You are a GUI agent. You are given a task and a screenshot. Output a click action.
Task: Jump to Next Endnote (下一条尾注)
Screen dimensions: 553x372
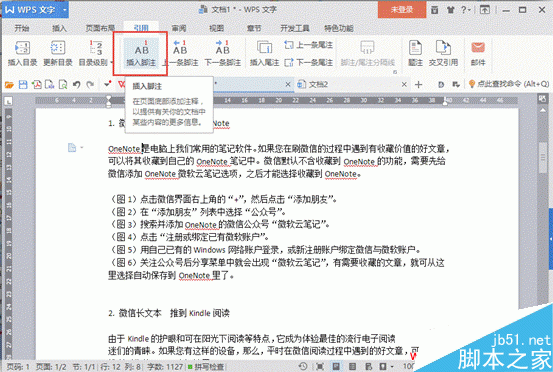coord(308,62)
